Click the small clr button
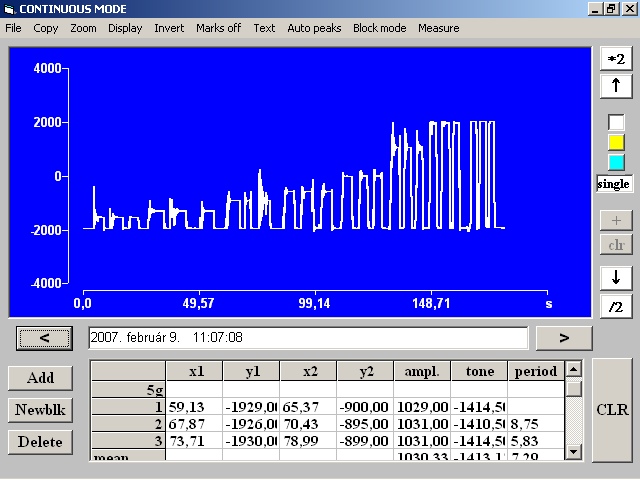Image resolution: width=640 pixels, height=480 pixels. coord(616,244)
